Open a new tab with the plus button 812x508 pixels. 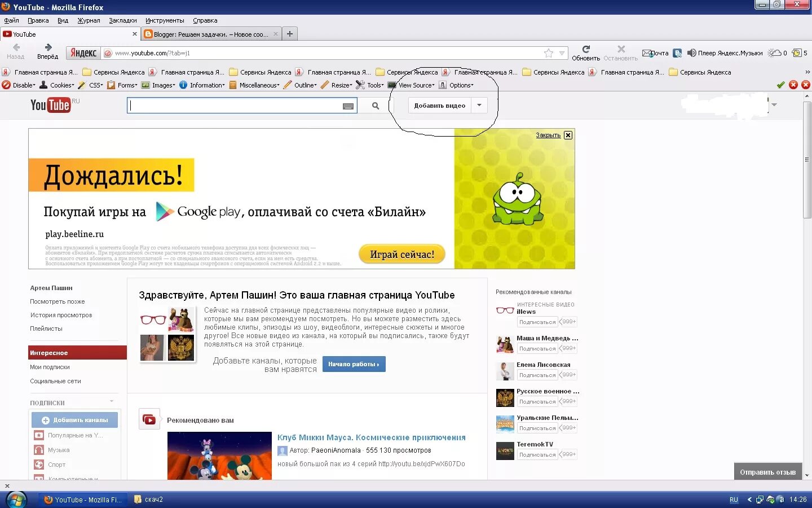[289, 34]
